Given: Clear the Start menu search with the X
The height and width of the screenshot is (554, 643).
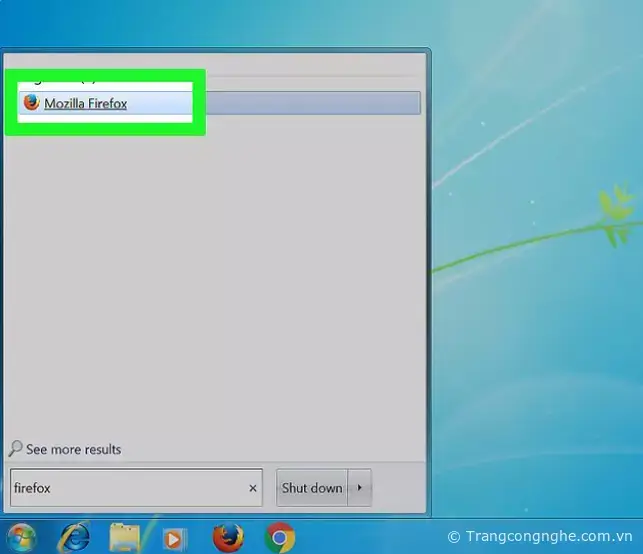Looking at the screenshot, I should pos(252,489).
